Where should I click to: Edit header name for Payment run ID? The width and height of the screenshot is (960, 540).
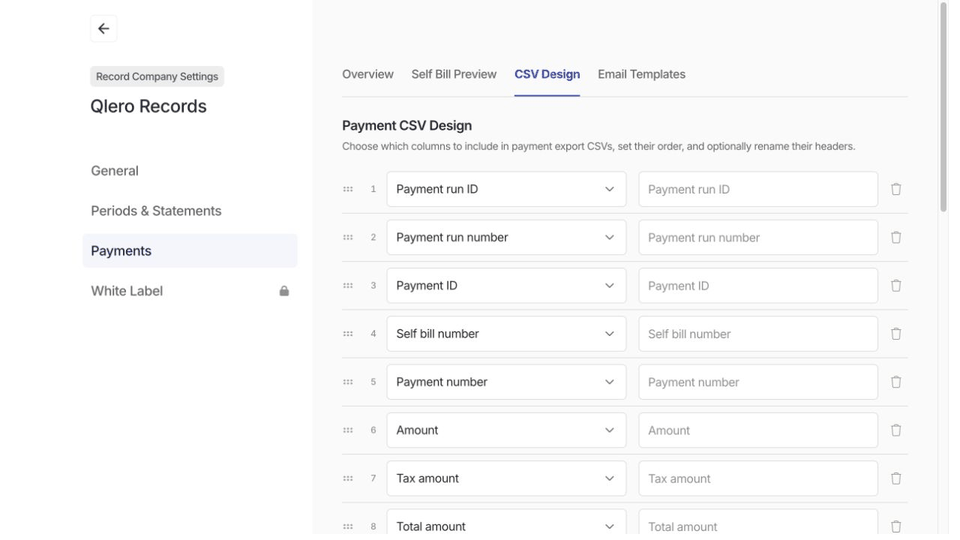758,189
